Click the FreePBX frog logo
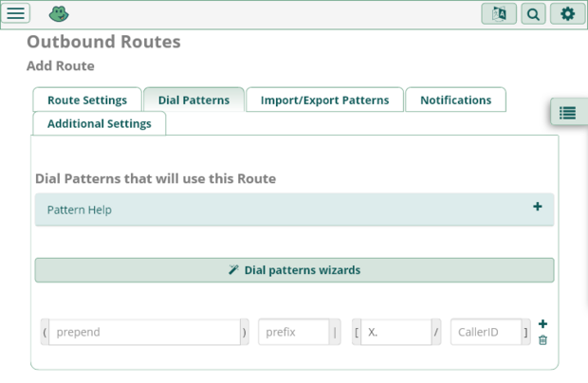This screenshot has width=588, height=383. (x=58, y=14)
